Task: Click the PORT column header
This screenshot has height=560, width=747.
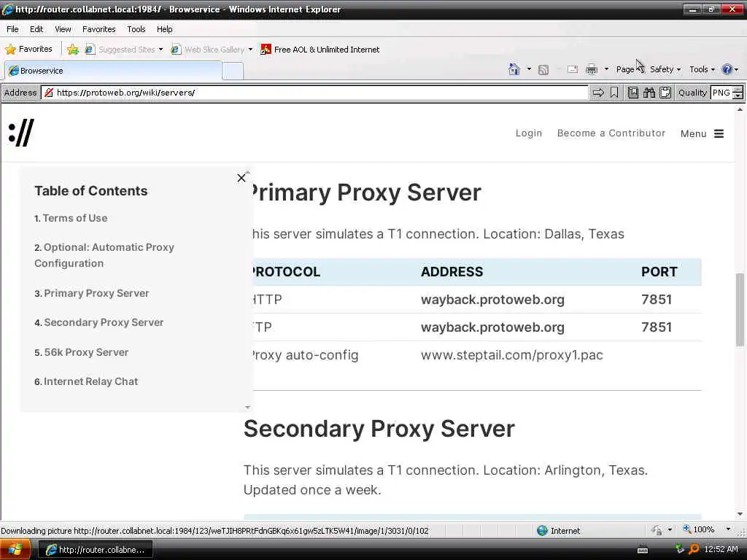Action: point(659,272)
